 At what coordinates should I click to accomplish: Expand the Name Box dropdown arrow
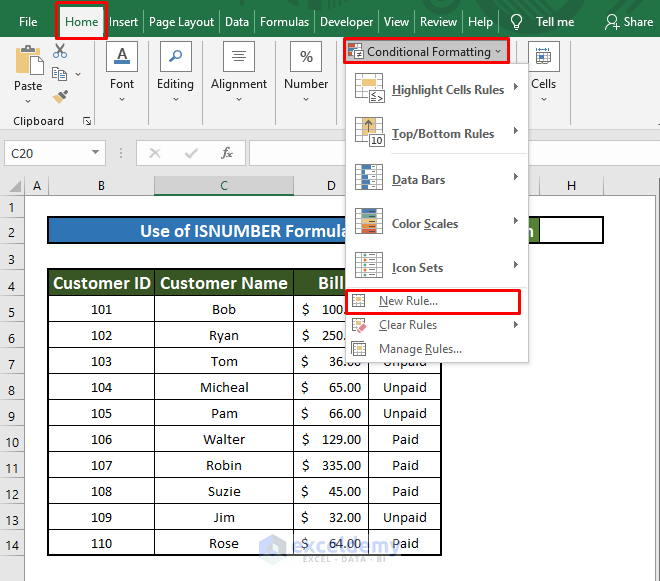point(96,153)
